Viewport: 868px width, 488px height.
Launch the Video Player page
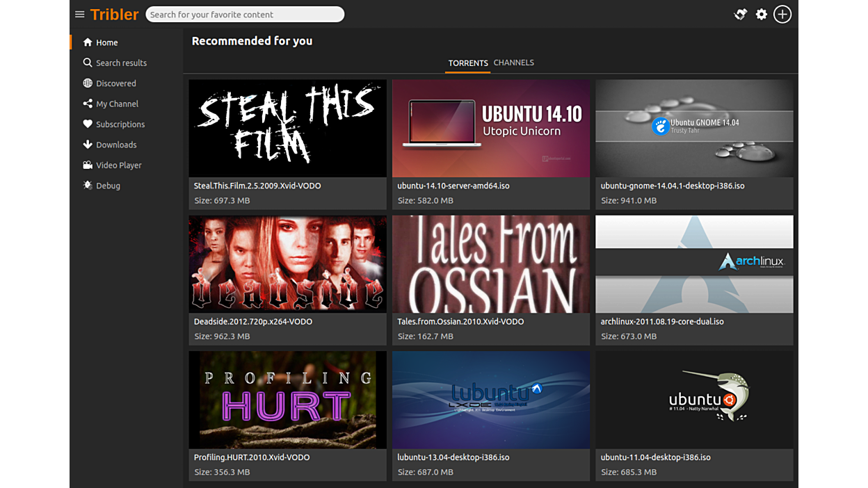pyautogui.click(x=118, y=165)
